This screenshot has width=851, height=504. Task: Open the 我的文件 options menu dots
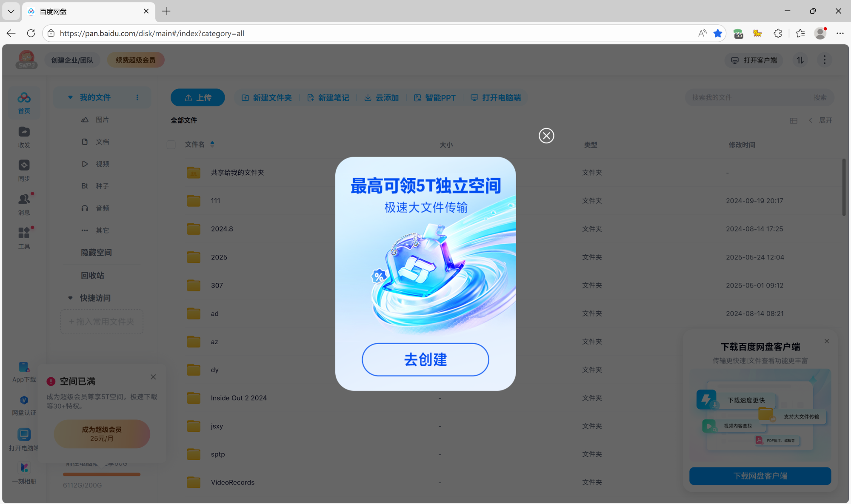[137, 97]
